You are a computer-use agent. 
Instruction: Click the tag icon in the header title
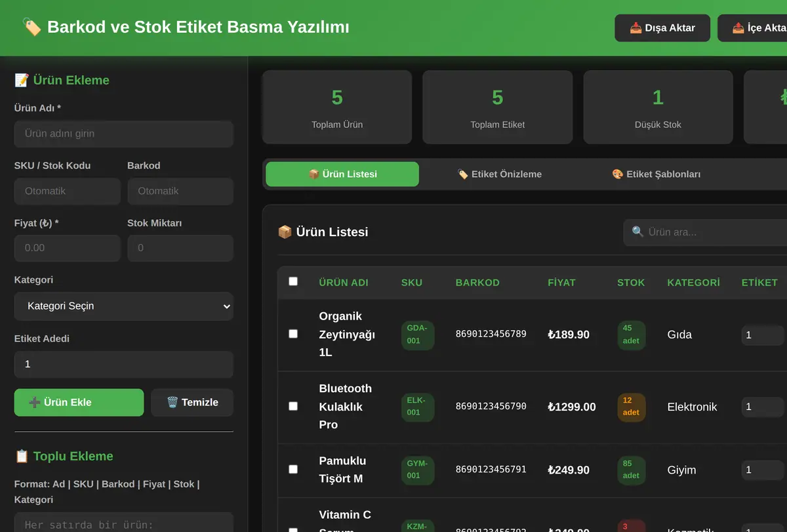pyautogui.click(x=31, y=27)
